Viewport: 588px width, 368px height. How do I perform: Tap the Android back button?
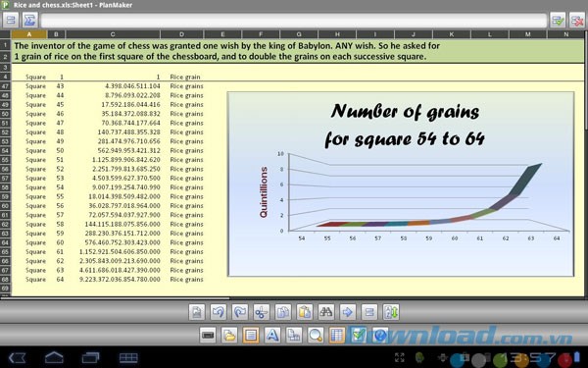tap(18, 358)
